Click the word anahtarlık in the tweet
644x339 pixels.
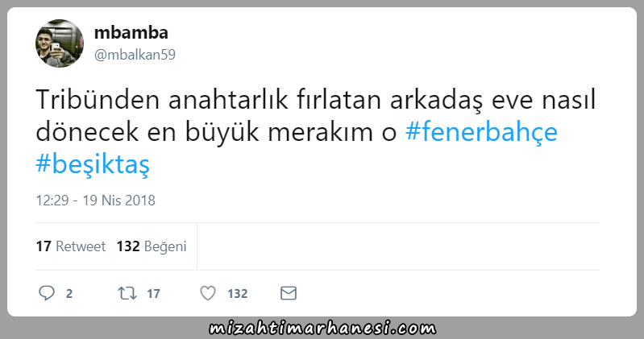228,100
